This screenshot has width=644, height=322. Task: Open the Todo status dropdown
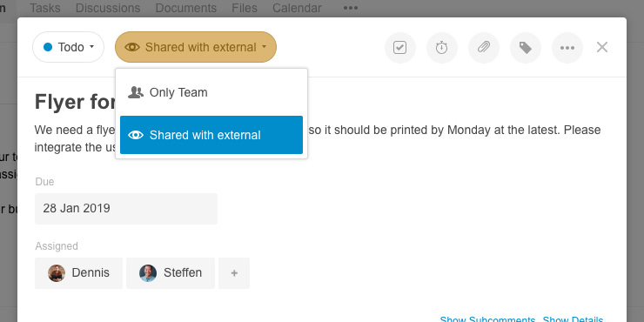click(x=68, y=47)
